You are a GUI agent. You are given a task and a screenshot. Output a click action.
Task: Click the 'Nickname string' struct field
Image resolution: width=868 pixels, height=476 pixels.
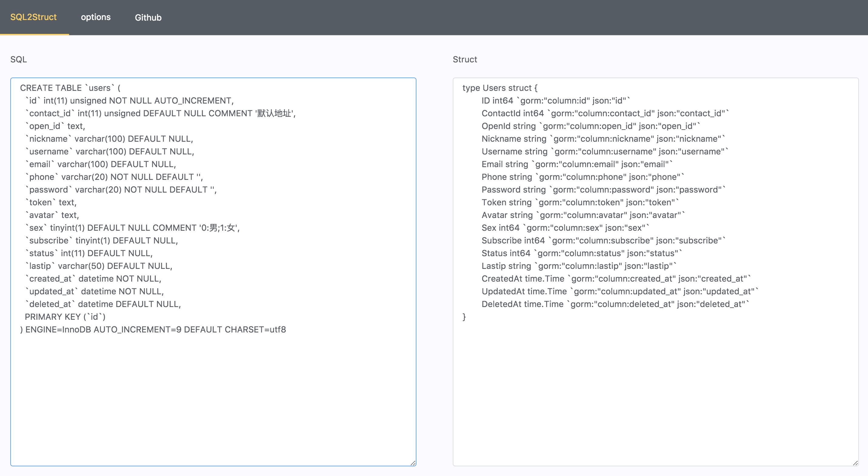coord(604,139)
